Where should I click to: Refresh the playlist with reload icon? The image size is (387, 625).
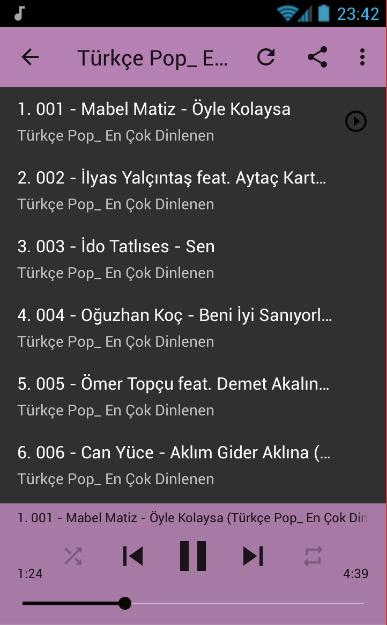coord(266,57)
